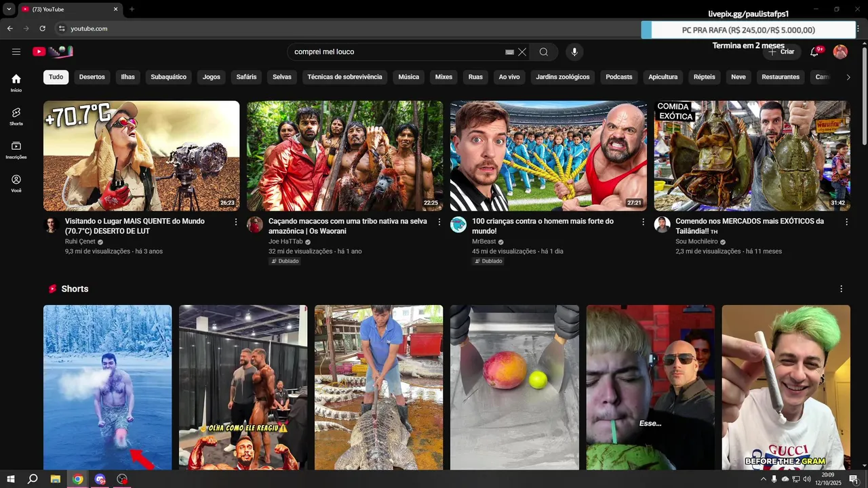Open File Explorer from the taskbar
The width and height of the screenshot is (868, 488).
pos(56,479)
